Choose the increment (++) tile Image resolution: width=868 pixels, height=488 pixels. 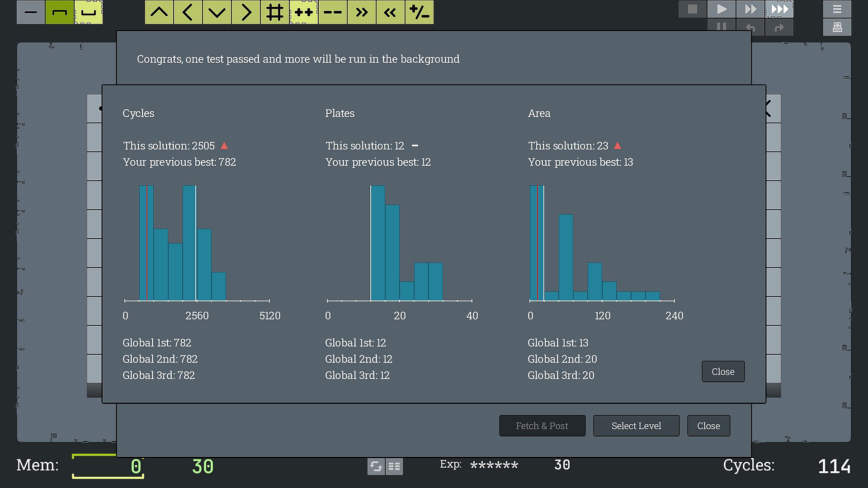304,12
